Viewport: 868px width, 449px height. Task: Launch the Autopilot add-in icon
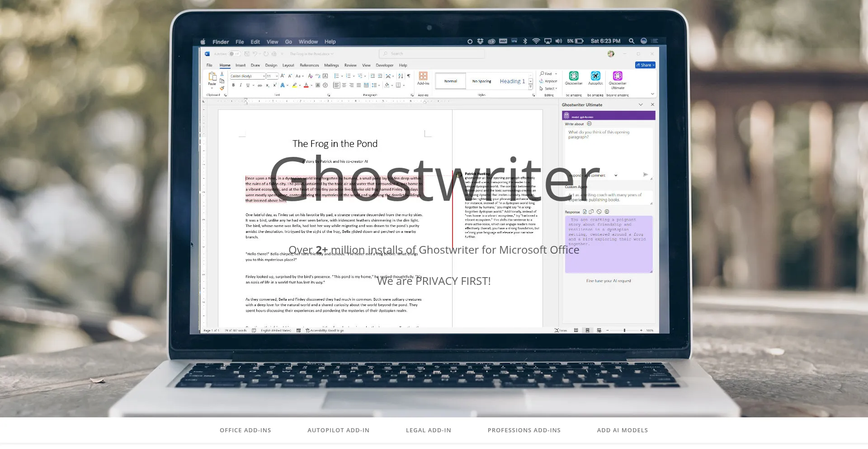595,78
